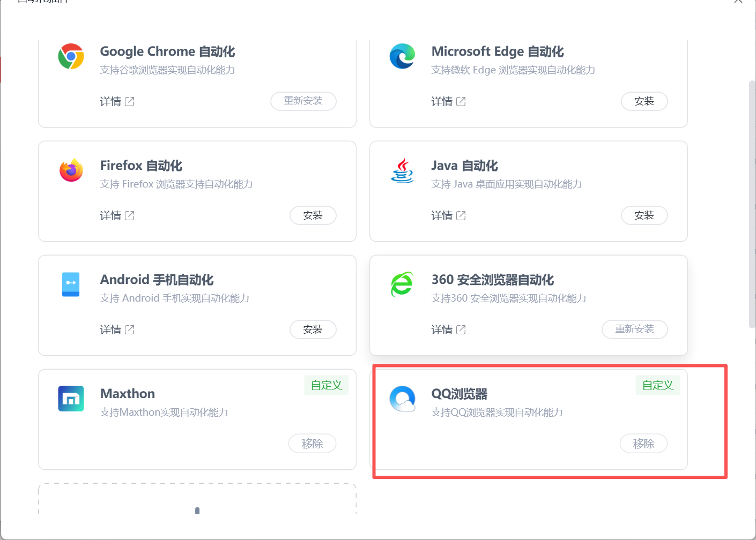Screen dimensions: 756x540
Task: Click the vertical scrollbar of plugin list
Action: (x=752, y=204)
